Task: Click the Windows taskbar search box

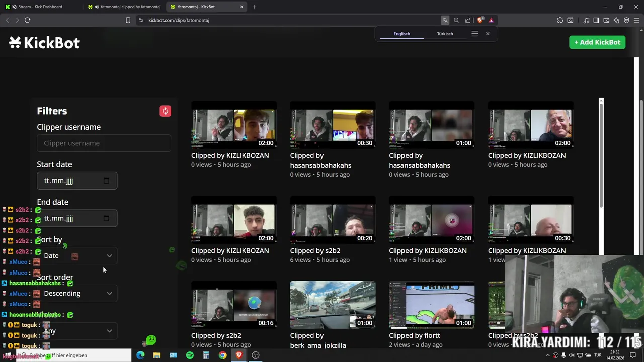Action: pyautogui.click(x=74, y=355)
